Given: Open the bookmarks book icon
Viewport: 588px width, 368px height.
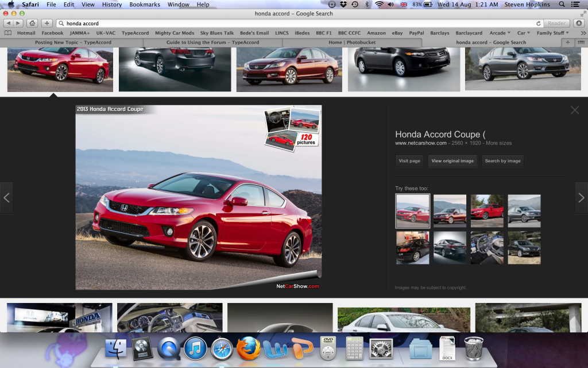Looking at the screenshot, I should pos(7,33).
